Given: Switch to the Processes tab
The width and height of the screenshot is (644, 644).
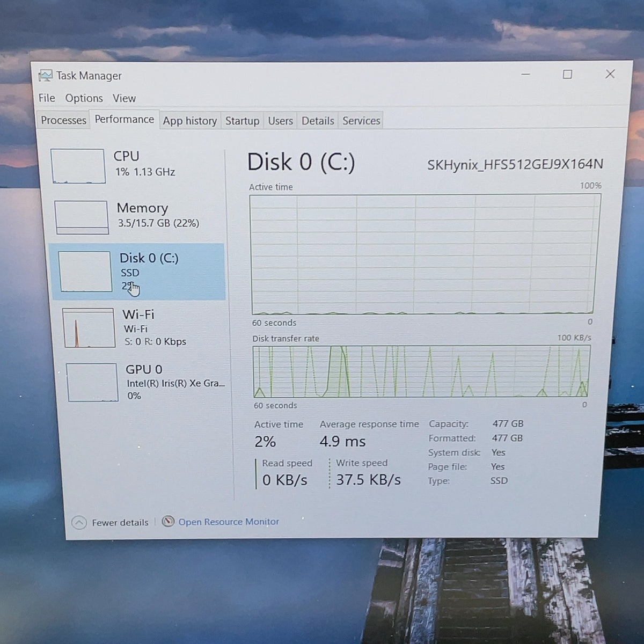Looking at the screenshot, I should tap(63, 120).
